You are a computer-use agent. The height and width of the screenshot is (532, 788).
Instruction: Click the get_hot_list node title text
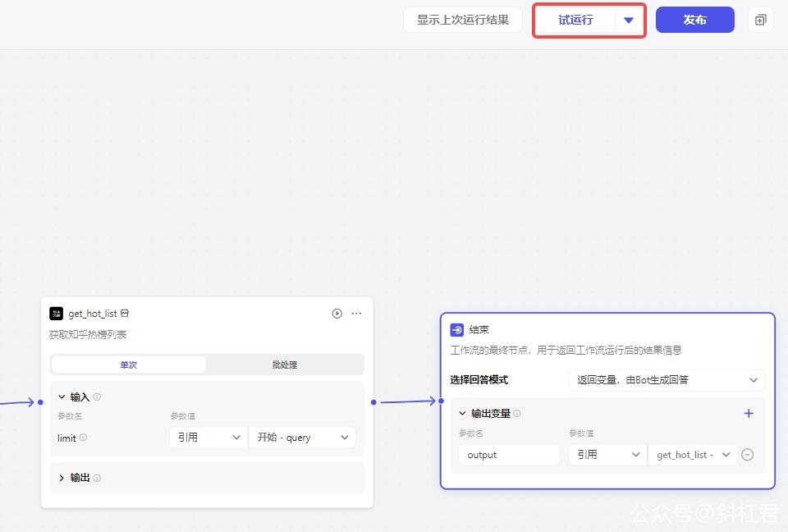[x=93, y=314]
